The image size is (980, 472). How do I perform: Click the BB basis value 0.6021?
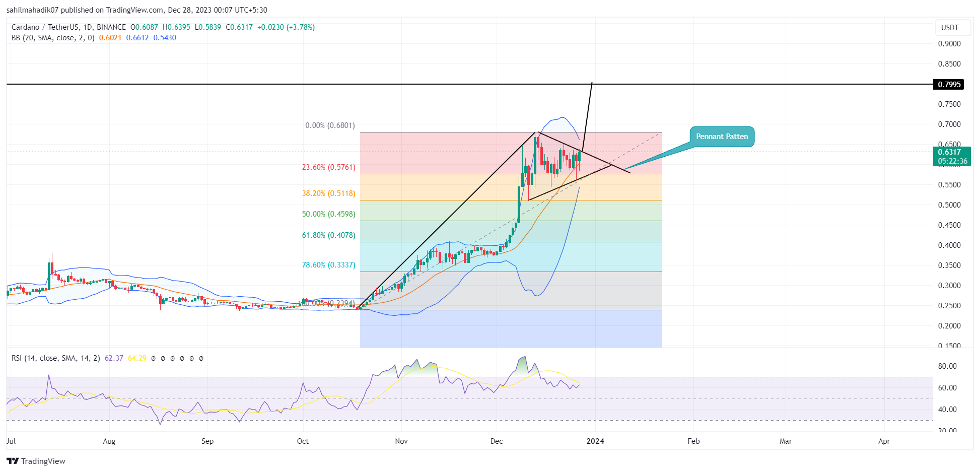click(110, 38)
